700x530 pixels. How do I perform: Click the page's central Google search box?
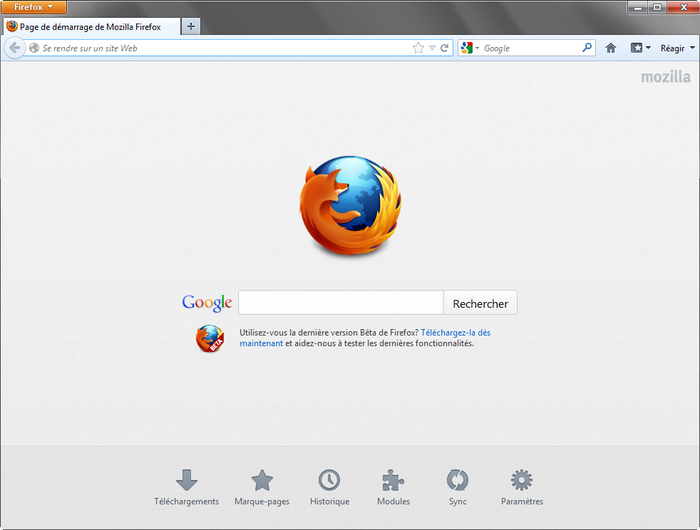point(341,303)
